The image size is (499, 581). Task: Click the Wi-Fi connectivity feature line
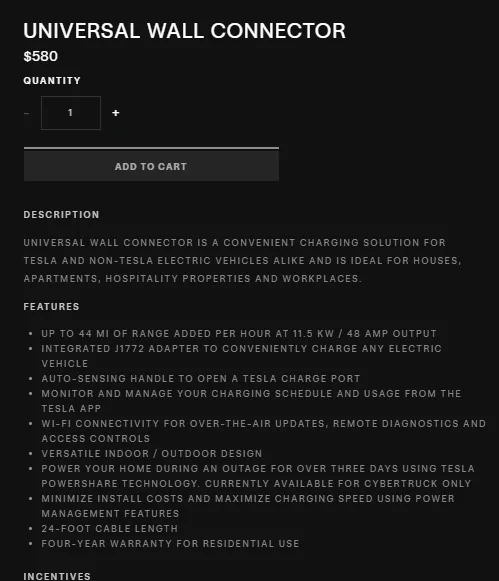tap(263, 431)
